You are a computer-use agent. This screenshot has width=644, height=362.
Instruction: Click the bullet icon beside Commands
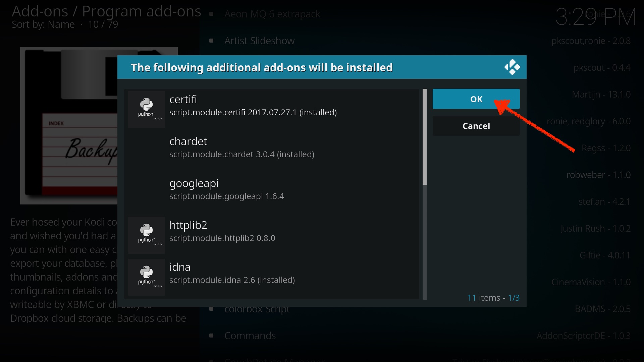coord(211,336)
